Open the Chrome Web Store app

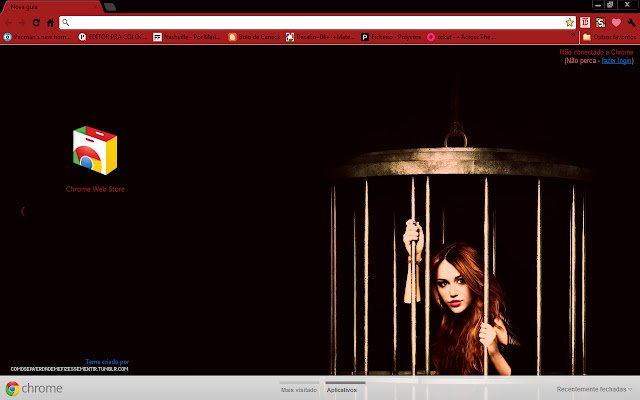[x=95, y=150]
